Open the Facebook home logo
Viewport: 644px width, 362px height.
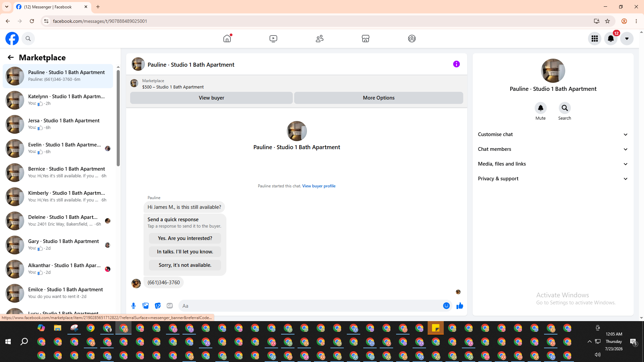12,39
